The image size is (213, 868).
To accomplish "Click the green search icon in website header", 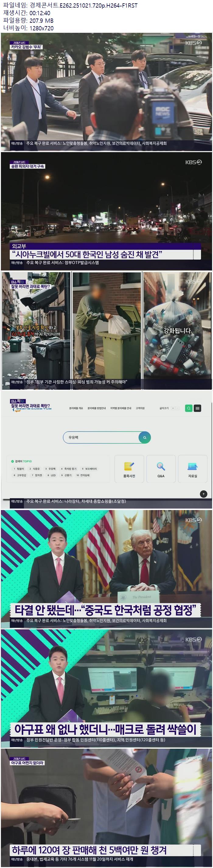I will [188, 408].
